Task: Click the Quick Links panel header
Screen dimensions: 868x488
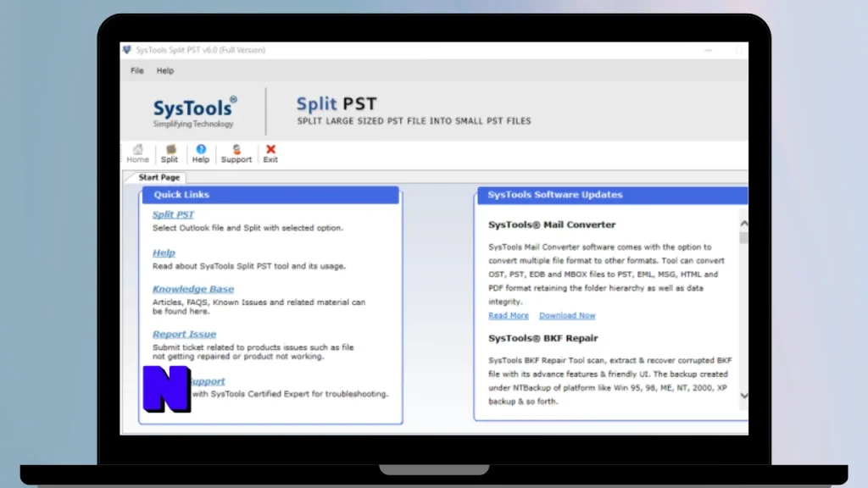Action: 270,195
